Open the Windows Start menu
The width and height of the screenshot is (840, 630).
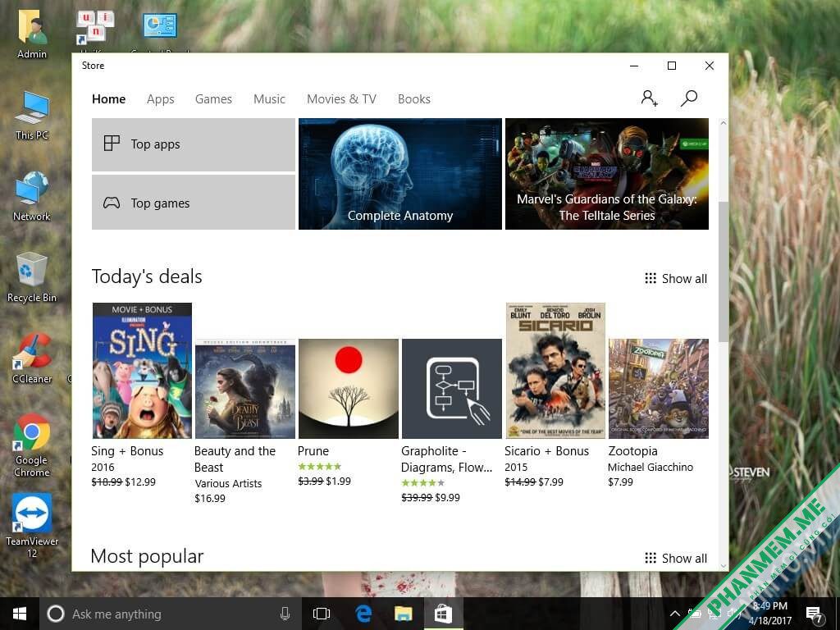[x=20, y=614]
